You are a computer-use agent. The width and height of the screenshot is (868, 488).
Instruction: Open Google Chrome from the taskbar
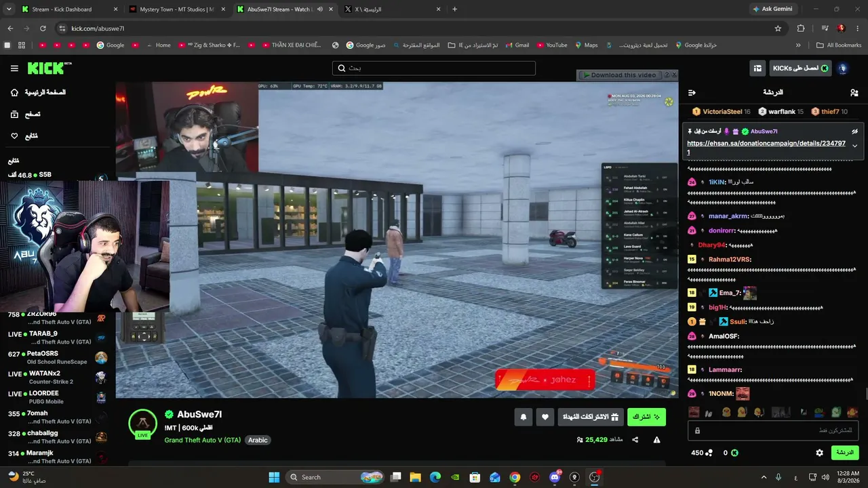tap(515, 477)
